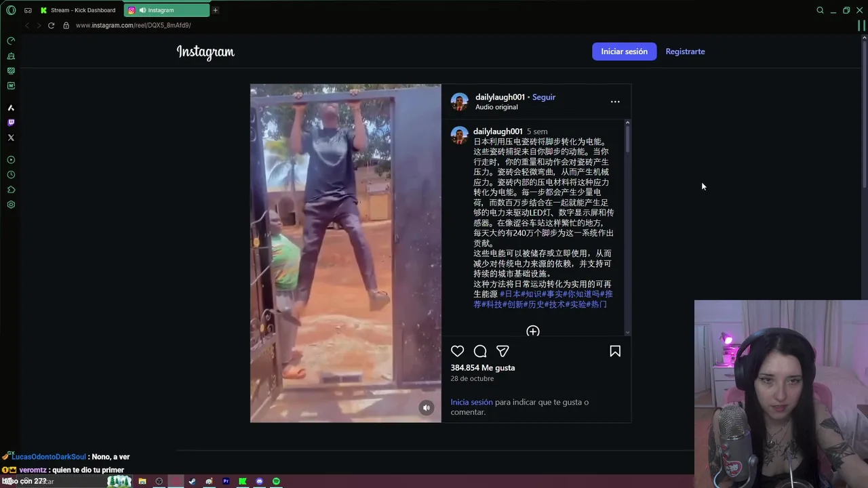
Task: Load more comments with the plus circle
Action: [x=533, y=331]
